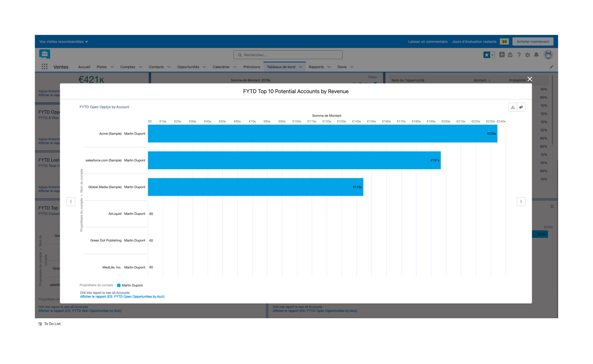Click the AirLiquid account label
Viewport: 593px width, 364px height.
(115, 214)
